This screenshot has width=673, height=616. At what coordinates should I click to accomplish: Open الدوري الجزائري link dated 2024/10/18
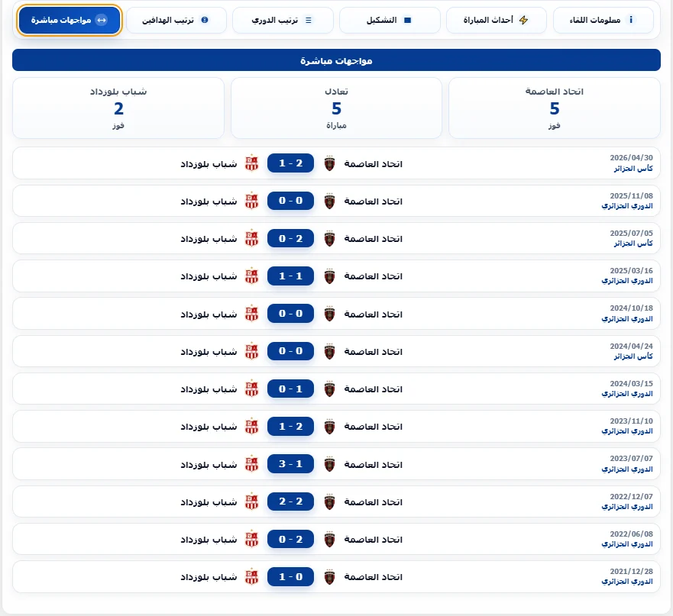click(x=627, y=319)
